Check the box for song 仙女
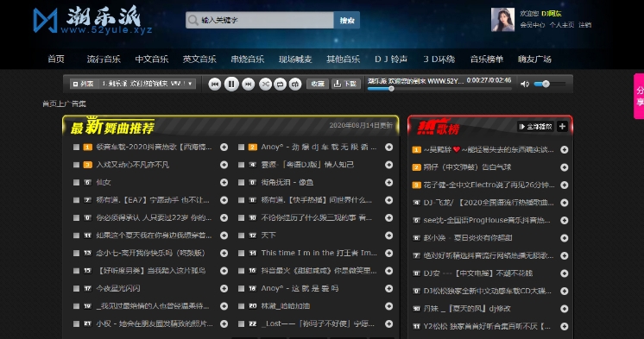 76,182
